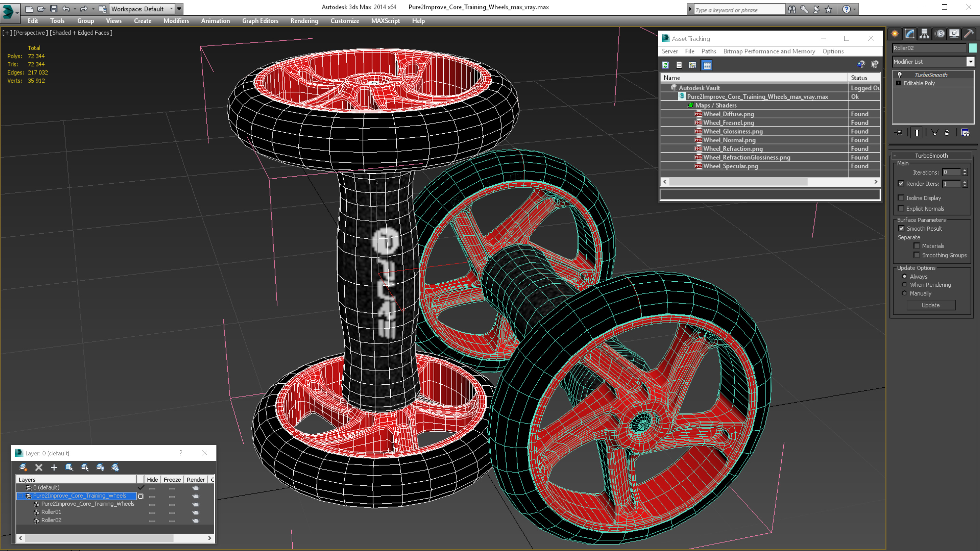
Task: Delete highlighted layer with X icon
Action: 39,467
